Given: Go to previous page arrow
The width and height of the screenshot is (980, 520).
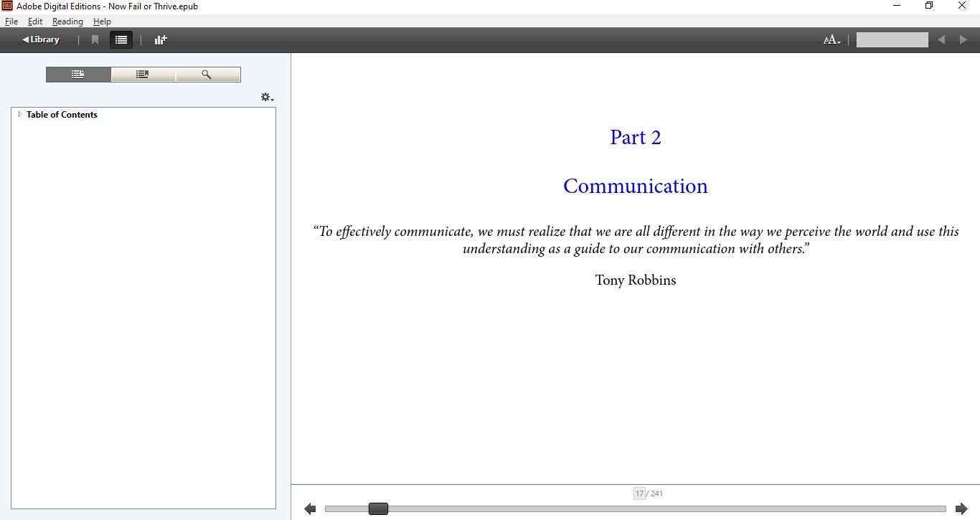Looking at the screenshot, I should pyautogui.click(x=310, y=509).
